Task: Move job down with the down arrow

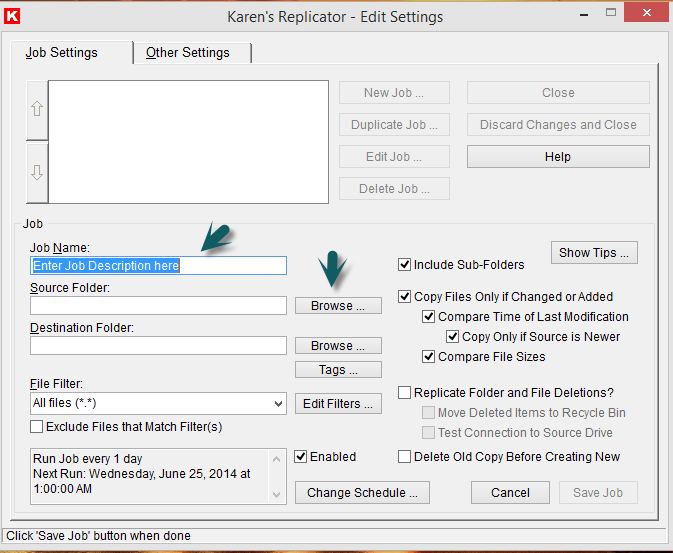Action: tap(37, 173)
